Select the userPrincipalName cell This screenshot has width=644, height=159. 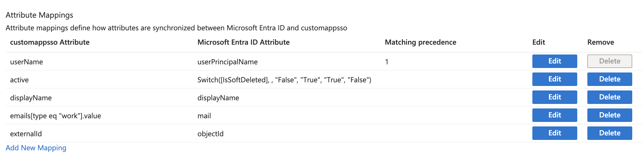tap(227, 62)
